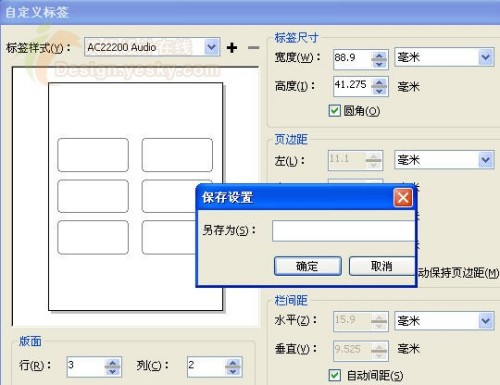Image resolution: width=500 pixels, height=385 pixels.
Task: Toggle the 圆角(O) checkbox
Action: point(334,111)
